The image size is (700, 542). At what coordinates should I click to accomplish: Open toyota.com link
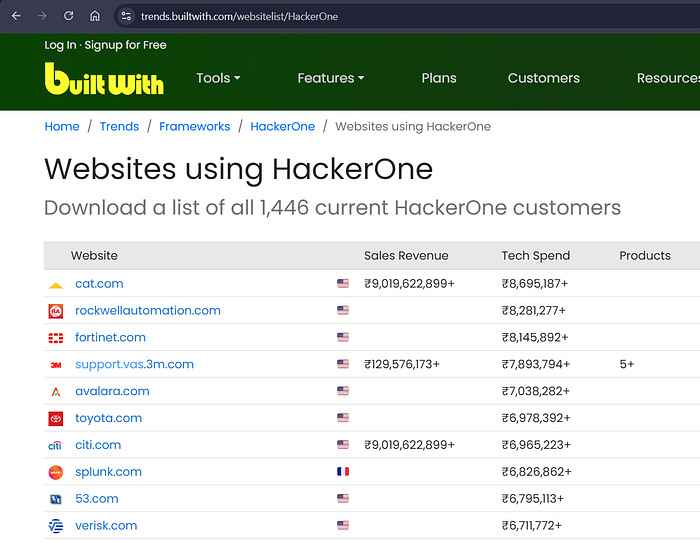[x=108, y=418]
